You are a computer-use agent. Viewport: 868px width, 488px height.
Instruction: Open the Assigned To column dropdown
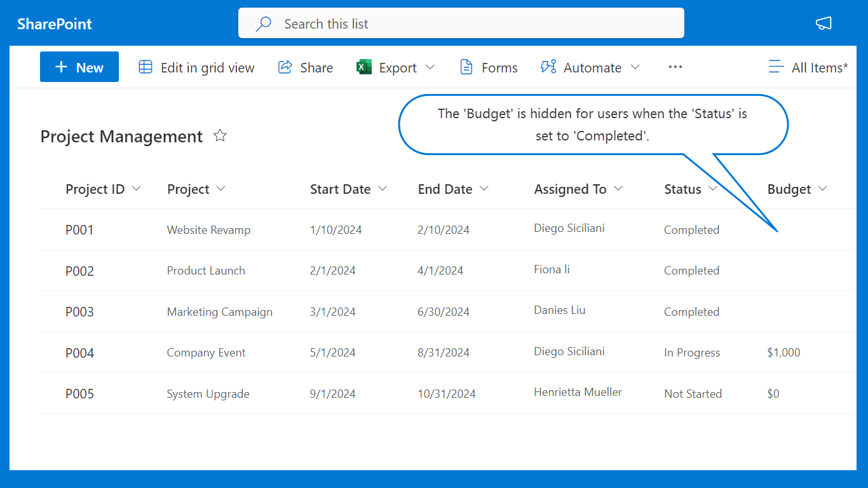618,189
